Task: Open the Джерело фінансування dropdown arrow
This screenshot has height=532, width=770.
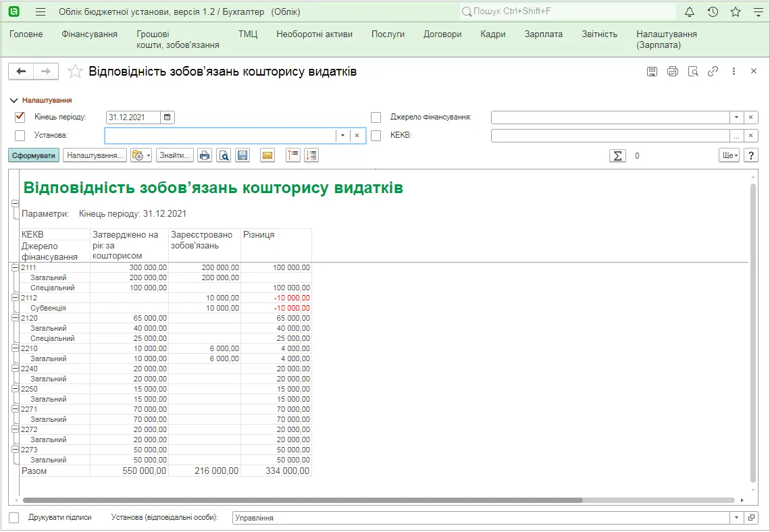Action: coord(736,117)
